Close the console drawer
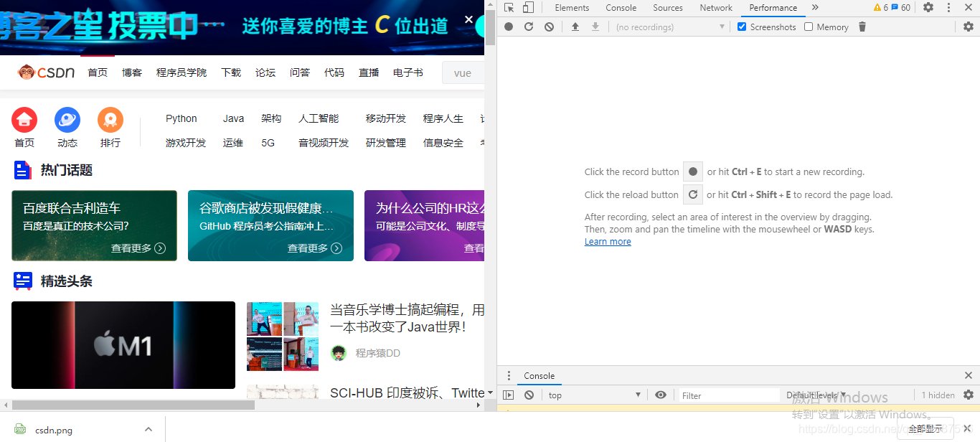The height and width of the screenshot is (442, 980). (x=969, y=375)
